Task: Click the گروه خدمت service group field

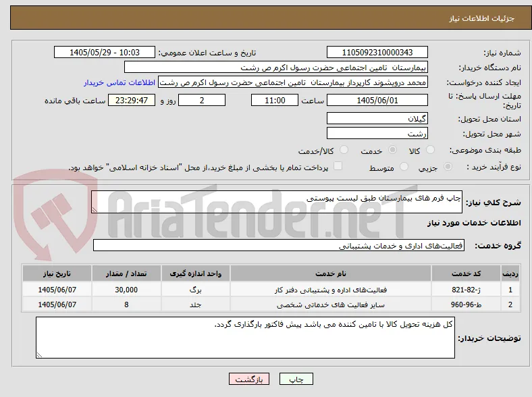Action: pos(279,245)
